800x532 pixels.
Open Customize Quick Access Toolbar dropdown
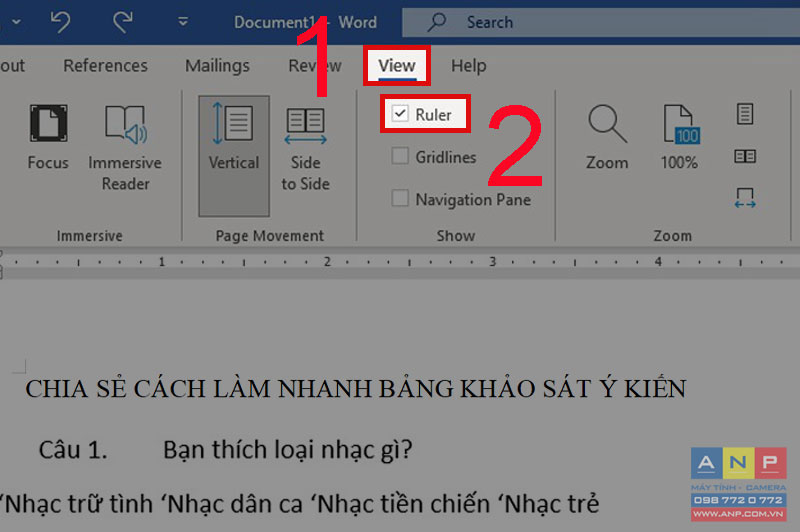pyautogui.click(x=183, y=21)
